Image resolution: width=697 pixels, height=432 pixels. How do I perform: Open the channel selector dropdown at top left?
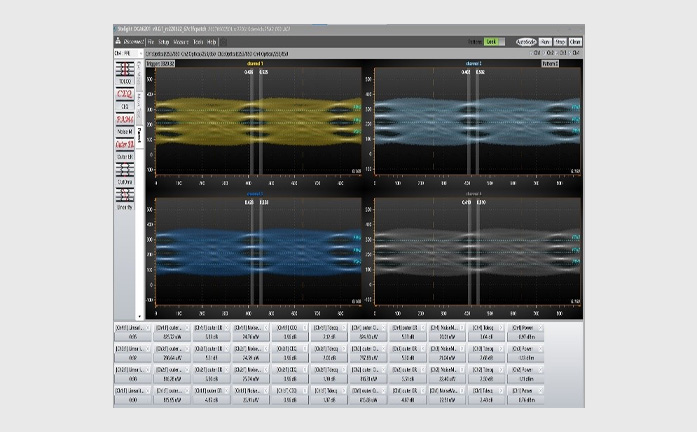(x=128, y=53)
